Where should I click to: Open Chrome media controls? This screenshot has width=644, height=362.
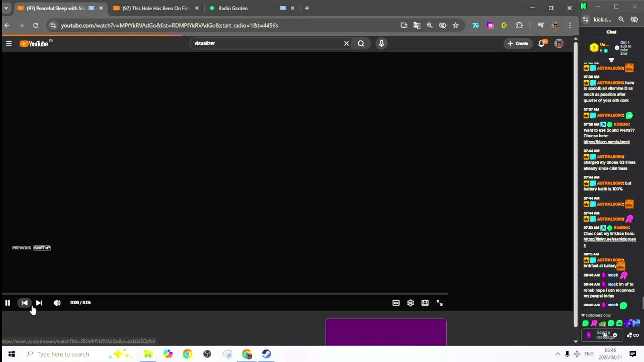541,25
